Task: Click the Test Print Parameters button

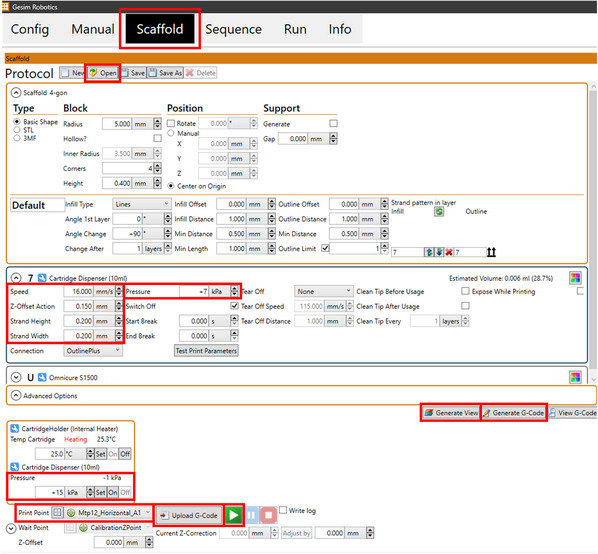Action: point(206,351)
